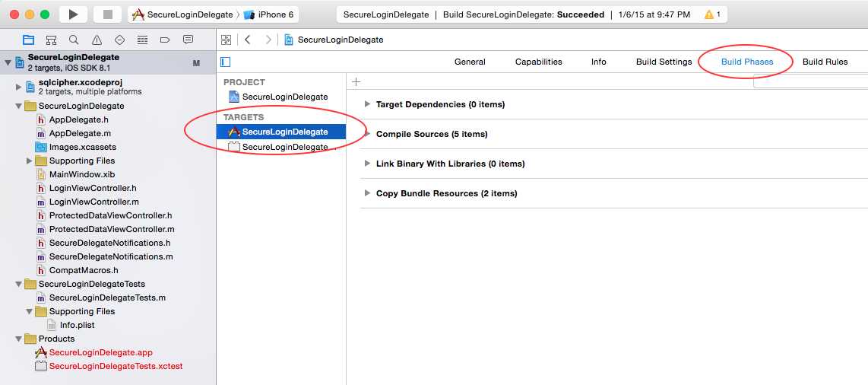
Task: Click the Run (play) button
Action: (x=73, y=14)
